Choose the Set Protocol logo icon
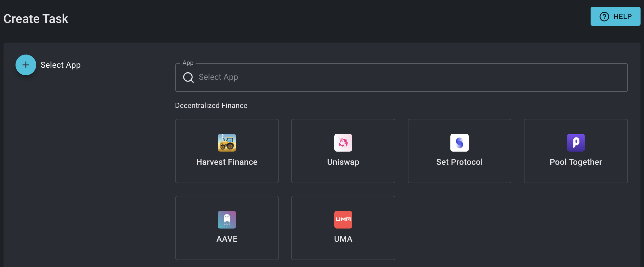The height and width of the screenshot is (267, 644). 459,143
